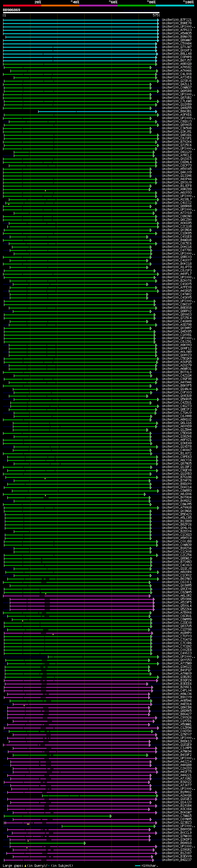Viewport: 197px width, 868px height.
Task: Click the UniRef100_Q8GWW7 label
Action: tap(177, 40)
